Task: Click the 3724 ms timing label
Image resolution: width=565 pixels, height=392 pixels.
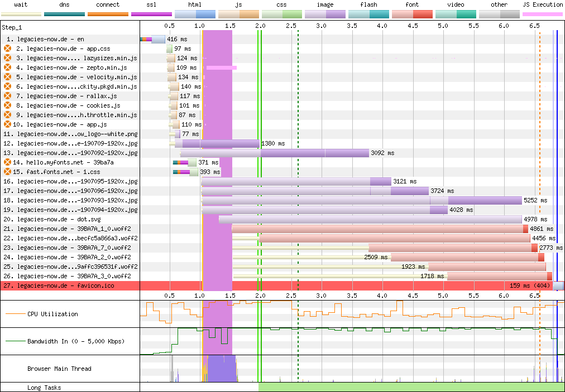Action: click(442, 191)
